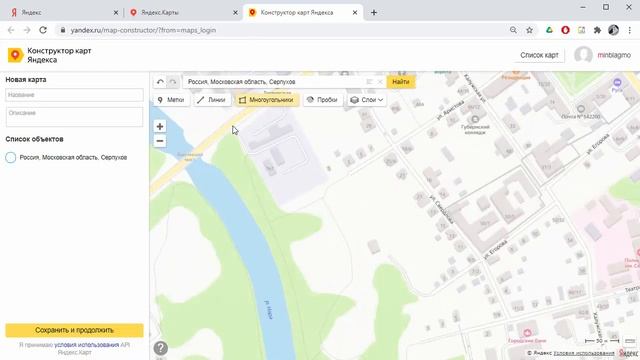
Task: Open search results list icon in search field
Action: (x=370, y=82)
